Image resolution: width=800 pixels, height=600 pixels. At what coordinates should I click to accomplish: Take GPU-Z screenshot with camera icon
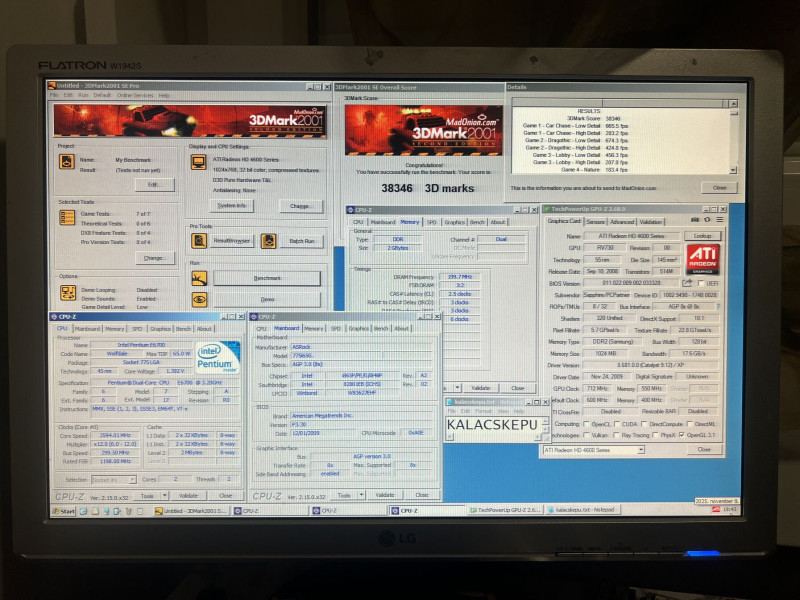(x=695, y=220)
